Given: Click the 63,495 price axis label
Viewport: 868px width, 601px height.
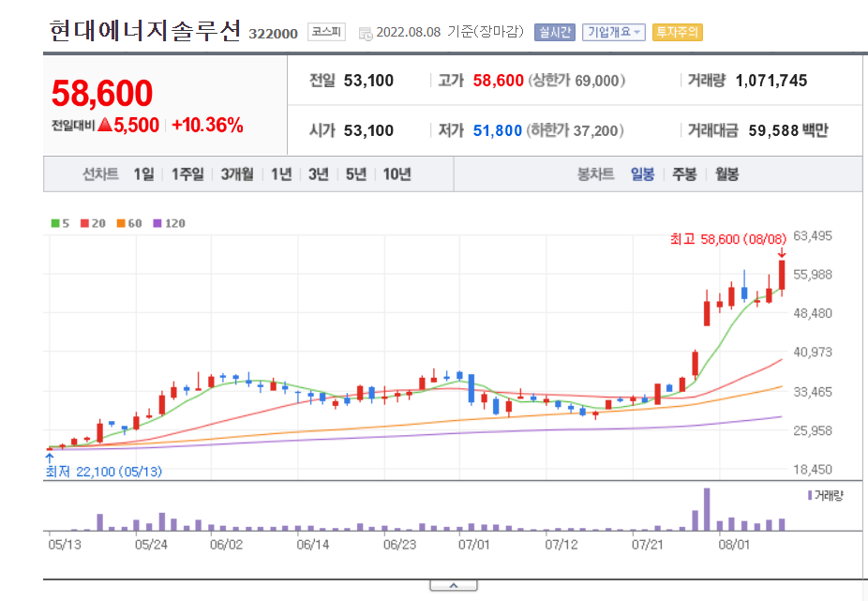Looking at the screenshot, I should [x=813, y=236].
